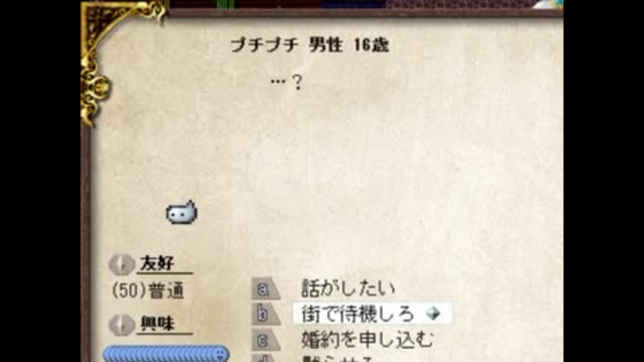The height and width of the screenshot is (362, 644).
Task: Click the プチプチ 男性 16歳 title text
Action: click(310, 45)
